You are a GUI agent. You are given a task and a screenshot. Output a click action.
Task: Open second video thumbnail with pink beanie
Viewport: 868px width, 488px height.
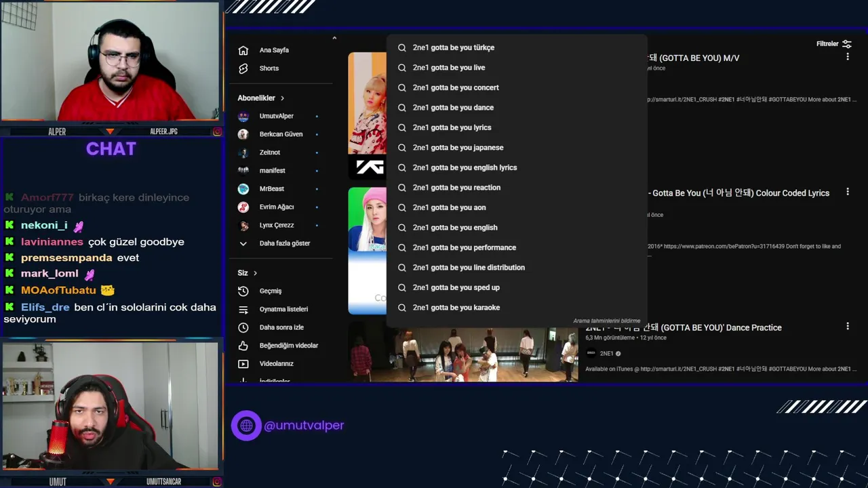368,251
